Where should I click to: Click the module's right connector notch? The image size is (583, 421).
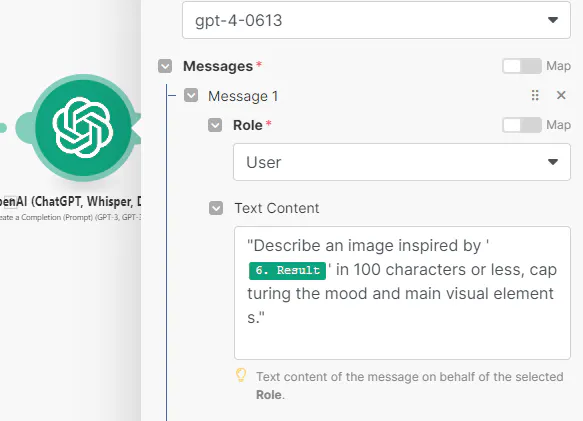pos(136,128)
